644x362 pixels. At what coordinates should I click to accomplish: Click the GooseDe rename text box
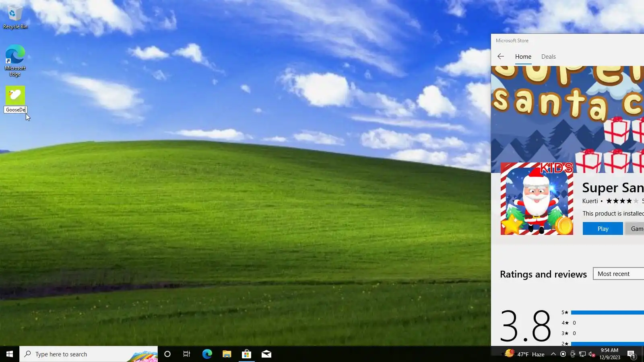pos(15,110)
